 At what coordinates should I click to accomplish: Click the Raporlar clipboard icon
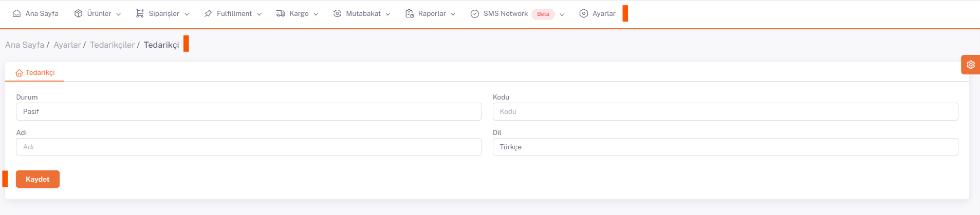tap(410, 14)
